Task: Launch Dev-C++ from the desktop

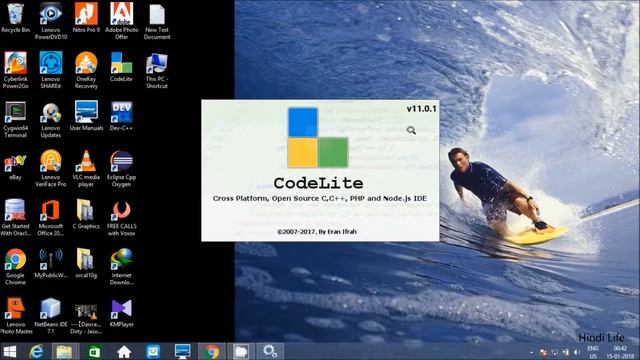Action: pyautogui.click(x=121, y=116)
